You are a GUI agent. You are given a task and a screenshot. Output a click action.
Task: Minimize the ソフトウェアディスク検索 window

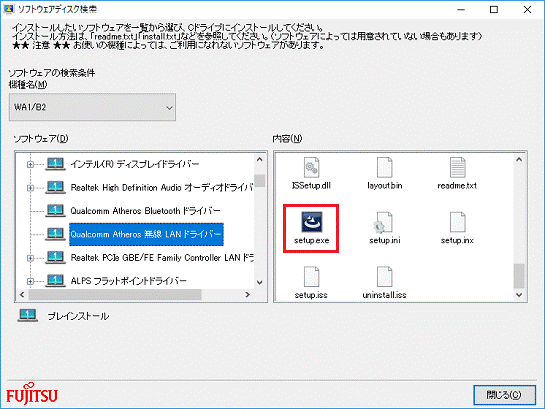click(x=461, y=9)
